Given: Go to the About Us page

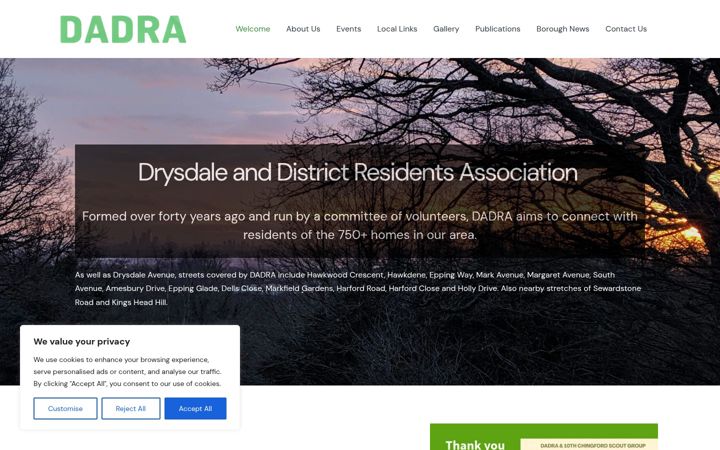Looking at the screenshot, I should point(303,29).
